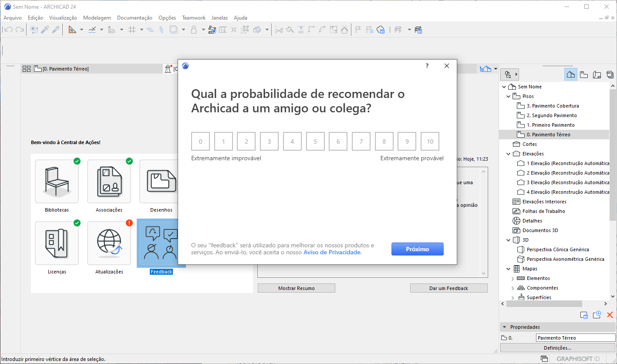Open the Bibliotecas tile in Action Center
This screenshot has width=617, height=364.
tap(57, 181)
